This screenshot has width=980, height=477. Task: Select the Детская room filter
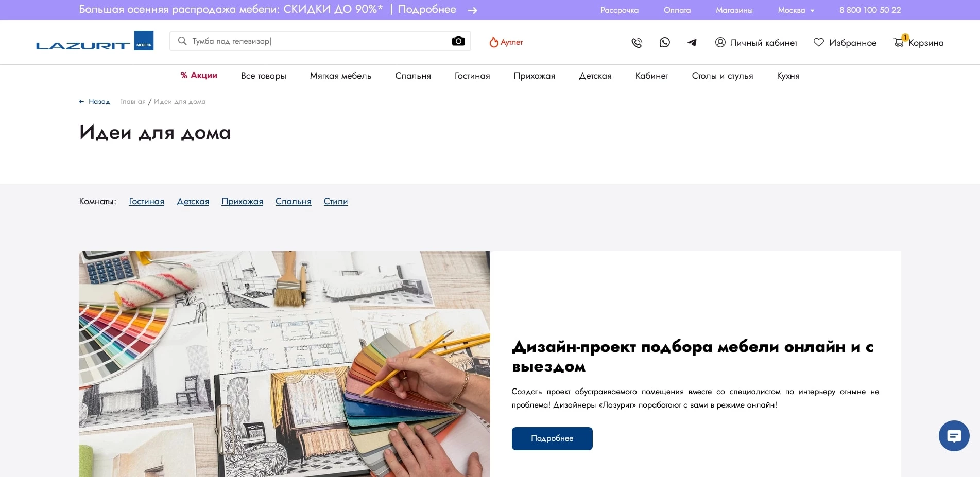tap(193, 201)
